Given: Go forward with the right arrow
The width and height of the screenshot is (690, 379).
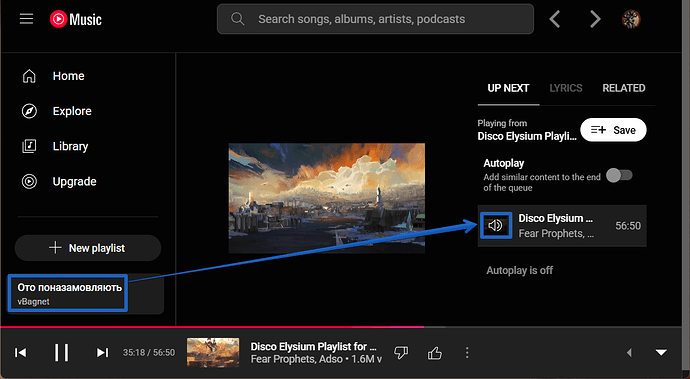Looking at the screenshot, I should [595, 19].
